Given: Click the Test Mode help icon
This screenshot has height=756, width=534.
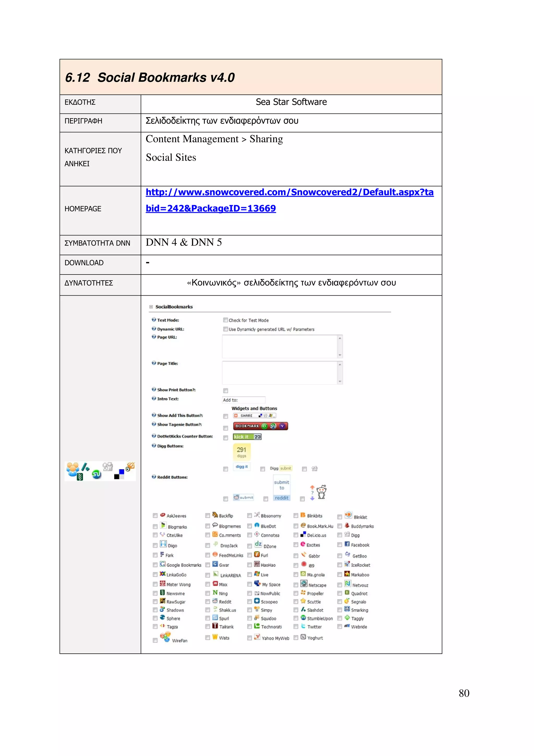Looking at the screenshot, I should (154, 320).
